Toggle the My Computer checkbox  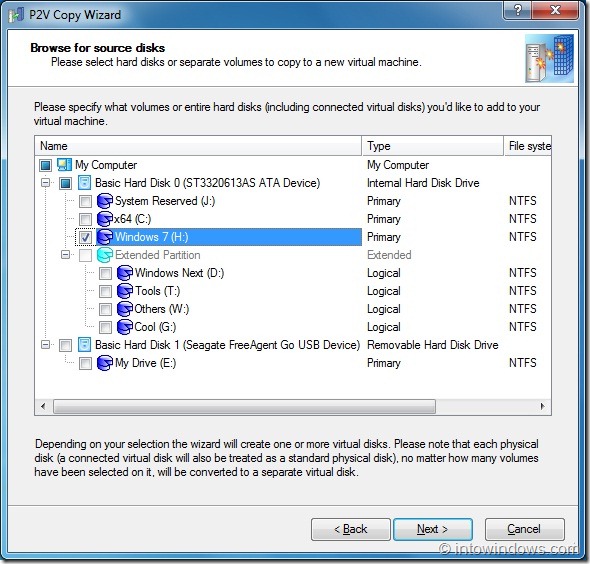(46, 165)
